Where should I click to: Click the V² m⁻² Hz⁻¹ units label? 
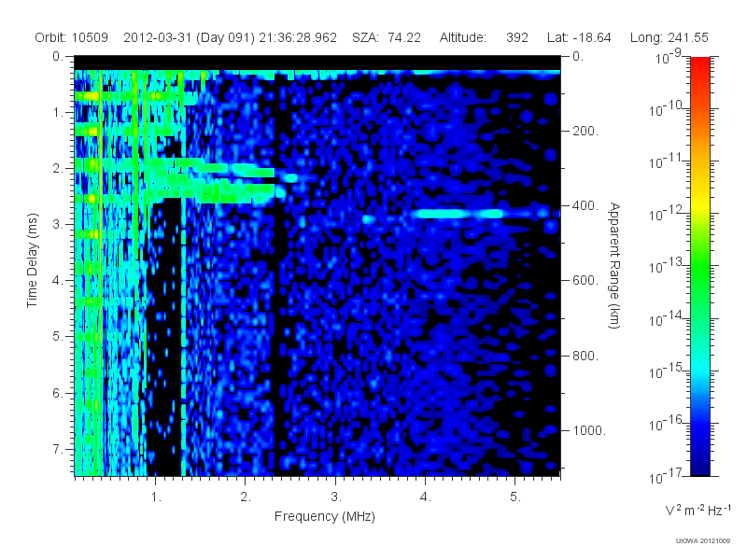click(x=698, y=510)
